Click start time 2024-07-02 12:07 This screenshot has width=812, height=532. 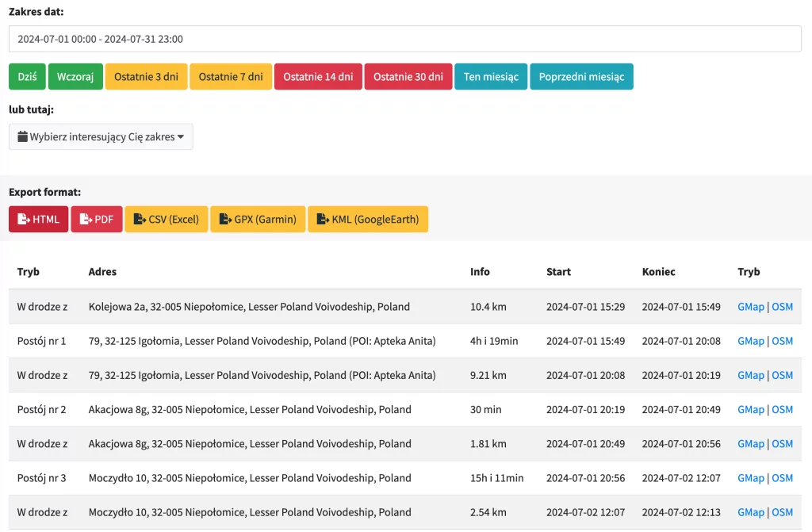coord(586,512)
